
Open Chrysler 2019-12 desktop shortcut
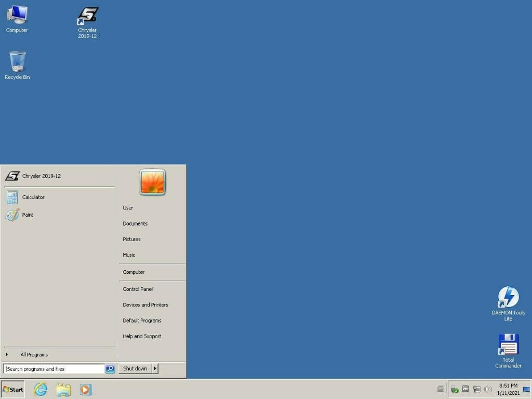click(x=87, y=22)
